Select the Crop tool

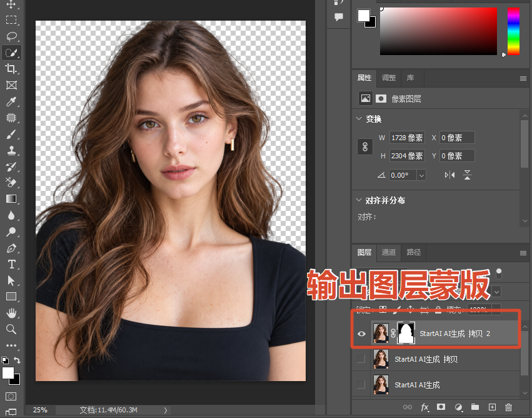pos(11,69)
